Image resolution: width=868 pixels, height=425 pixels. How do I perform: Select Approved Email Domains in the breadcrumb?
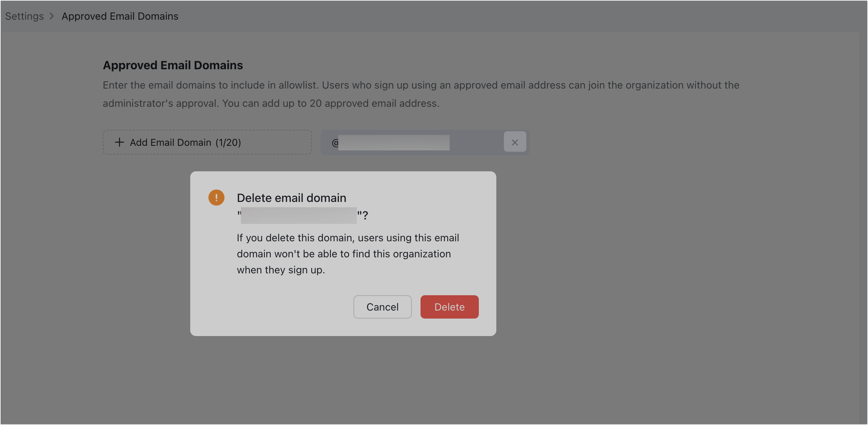pyautogui.click(x=120, y=16)
